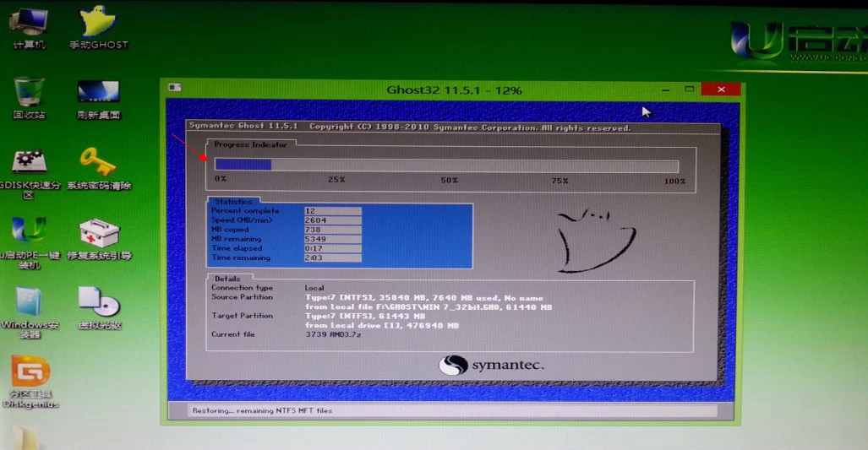
Task: Click the Ghost32 11.5.1 title bar
Action: pyautogui.click(x=453, y=89)
